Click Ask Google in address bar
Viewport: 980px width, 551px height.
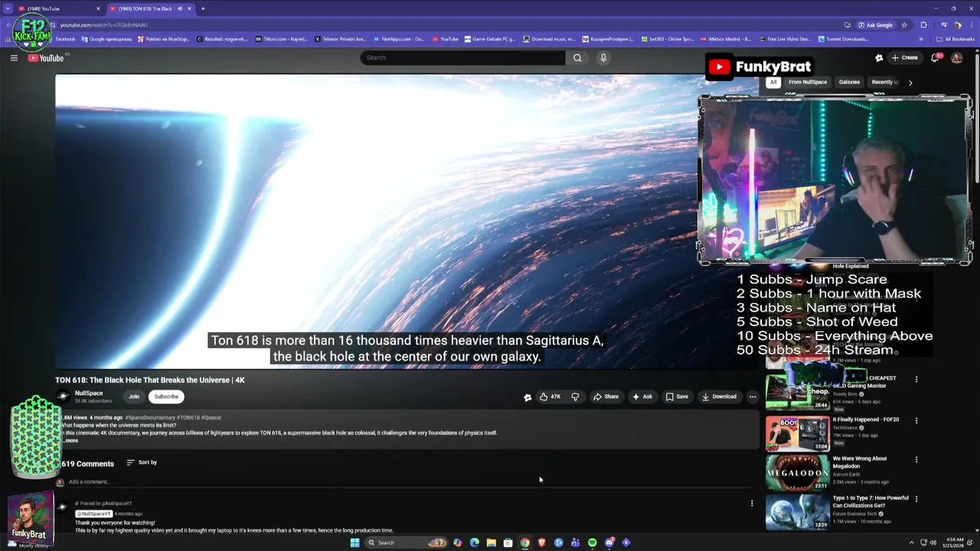[875, 24]
